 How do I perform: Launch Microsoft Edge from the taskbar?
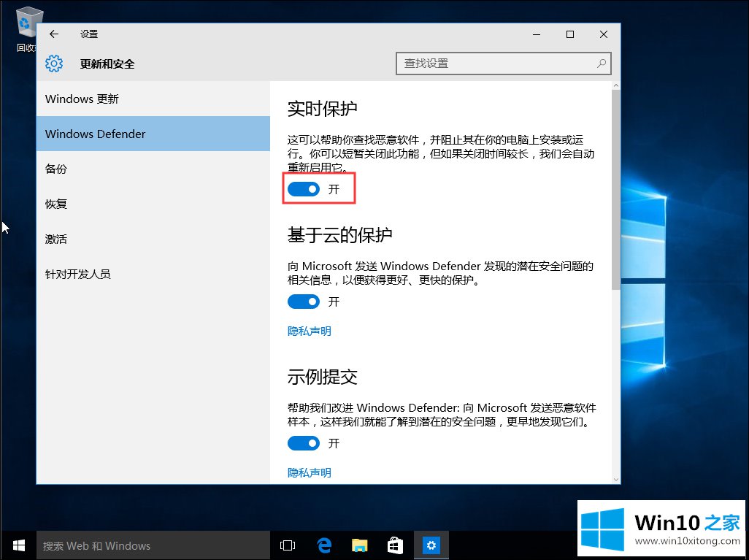click(324, 545)
